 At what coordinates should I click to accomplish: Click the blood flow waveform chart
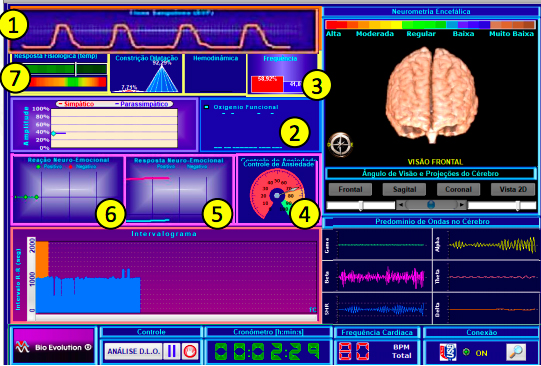tap(163, 31)
